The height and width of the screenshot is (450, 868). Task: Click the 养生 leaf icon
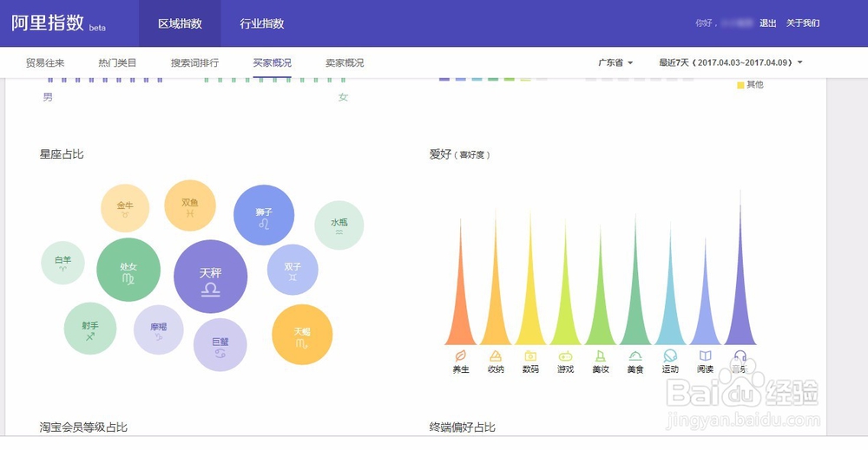461,355
